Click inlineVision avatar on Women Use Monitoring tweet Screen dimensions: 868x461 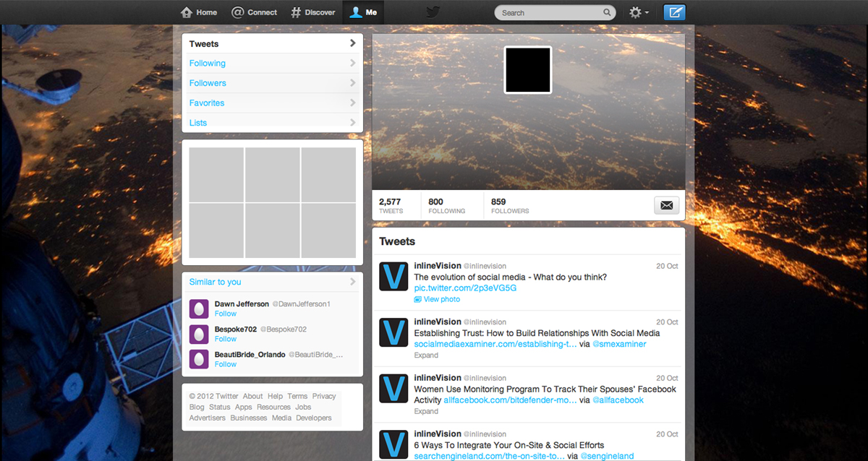pos(394,389)
